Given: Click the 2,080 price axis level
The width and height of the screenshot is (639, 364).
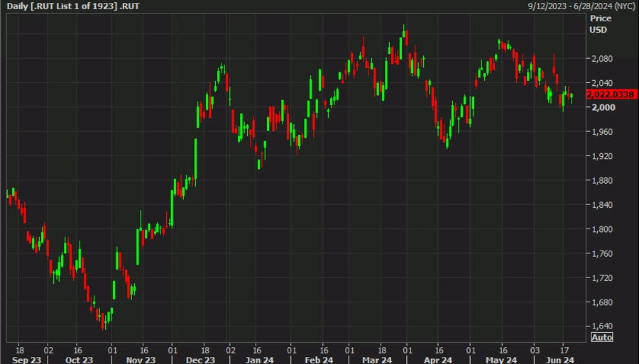Looking at the screenshot, I should click(x=602, y=59).
